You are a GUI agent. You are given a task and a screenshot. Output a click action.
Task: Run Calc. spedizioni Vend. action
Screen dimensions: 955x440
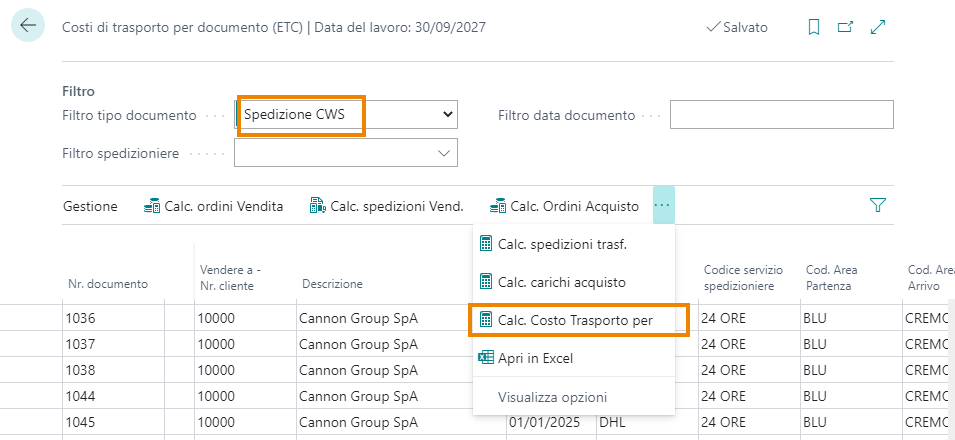click(386, 206)
